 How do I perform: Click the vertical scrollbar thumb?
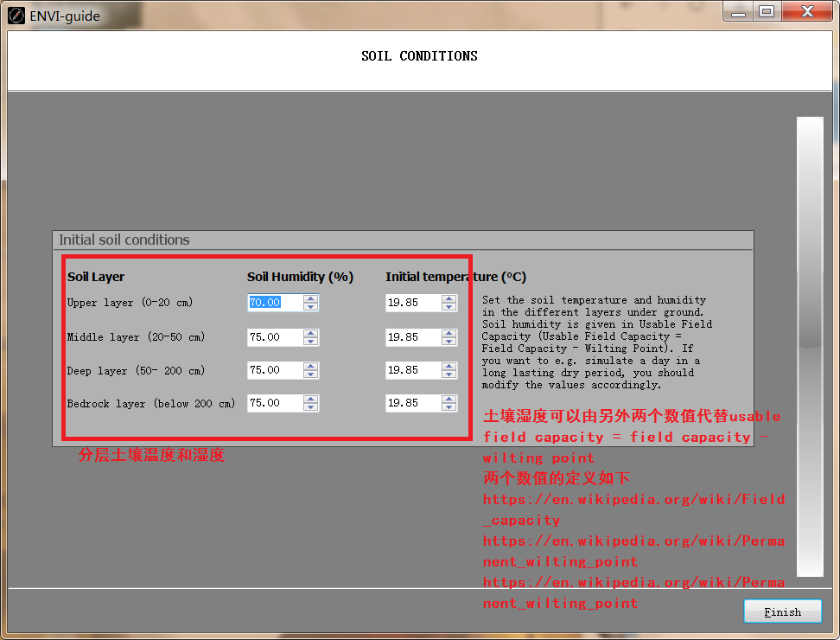pos(809,346)
